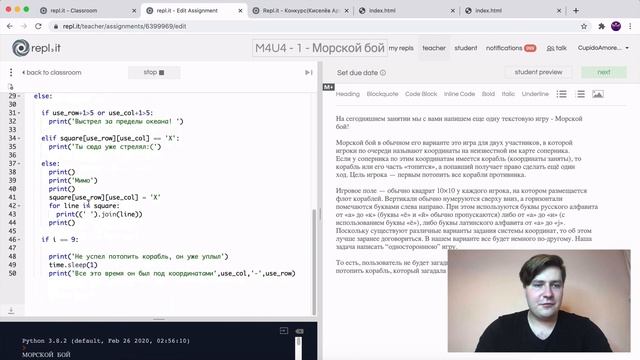The height and width of the screenshot is (360, 640).
Task: Close the Edit Assignment tab
Action: (x=240, y=11)
